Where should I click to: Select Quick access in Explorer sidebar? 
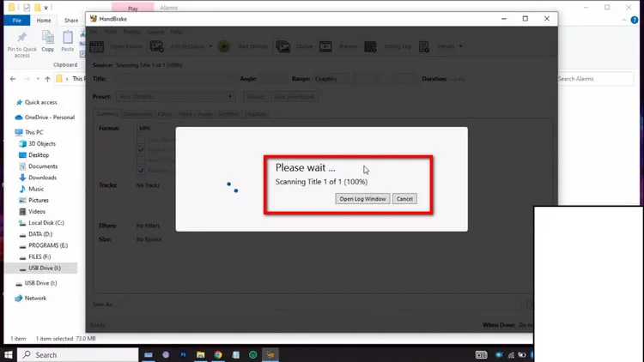click(x=40, y=102)
